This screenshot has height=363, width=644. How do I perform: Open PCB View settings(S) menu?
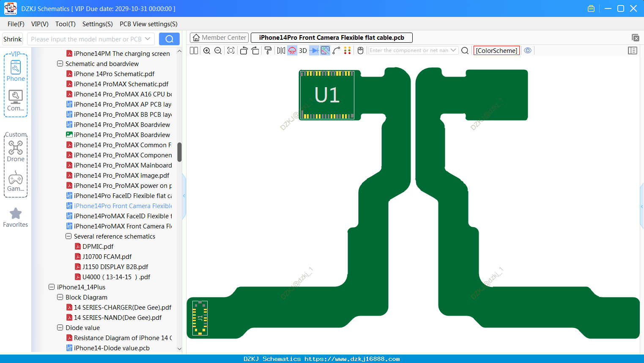(148, 24)
